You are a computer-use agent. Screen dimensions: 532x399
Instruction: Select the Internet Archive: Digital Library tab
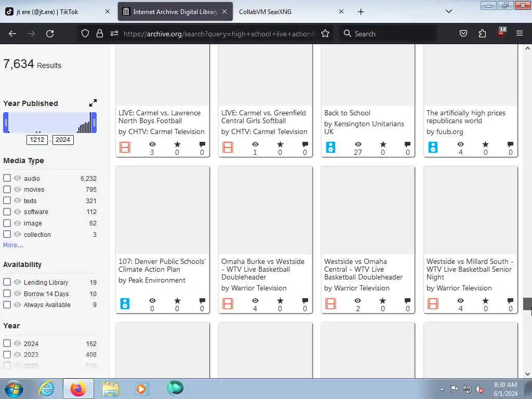(x=175, y=11)
